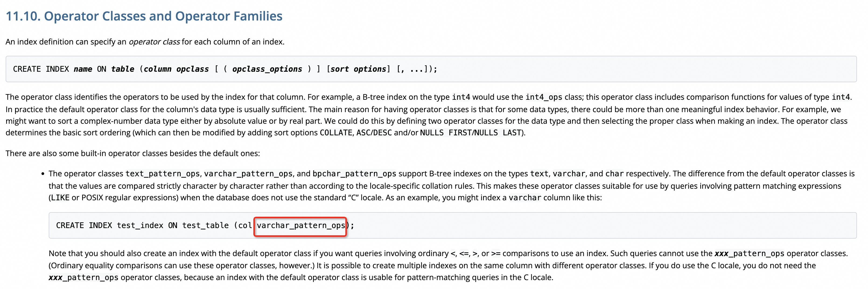Click the "int4_ops" inline code term

pos(544,97)
